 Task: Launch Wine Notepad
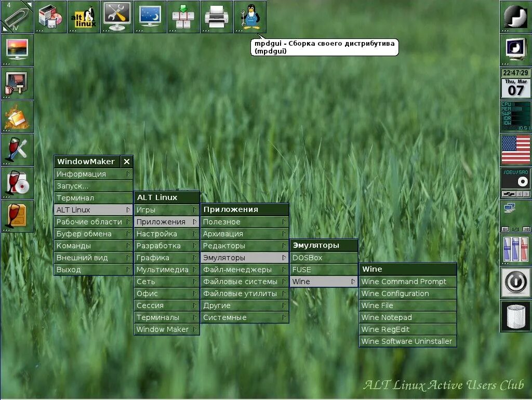pos(407,317)
